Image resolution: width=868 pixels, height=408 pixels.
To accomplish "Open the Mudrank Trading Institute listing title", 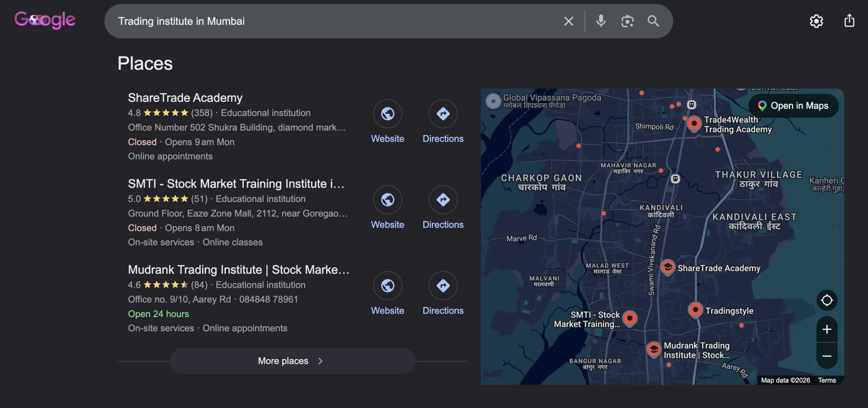I will click(238, 270).
